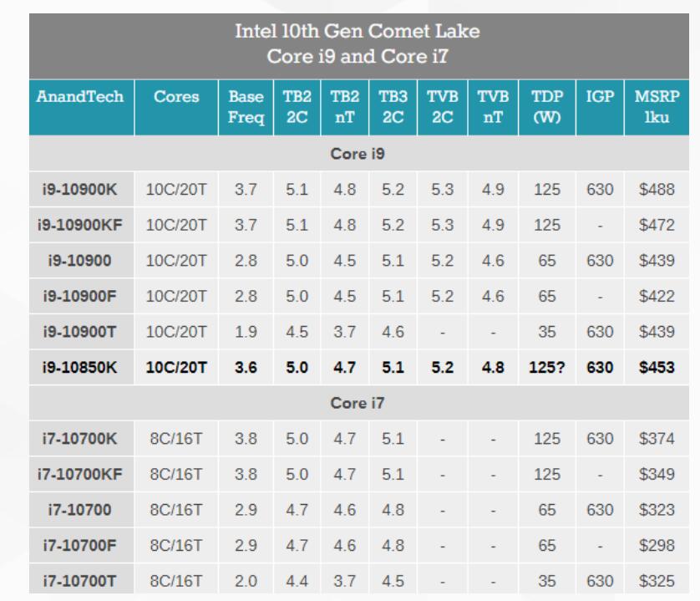Select the i9-10900F row label
Viewport: 700px width, 601px height.
pos(80,297)
